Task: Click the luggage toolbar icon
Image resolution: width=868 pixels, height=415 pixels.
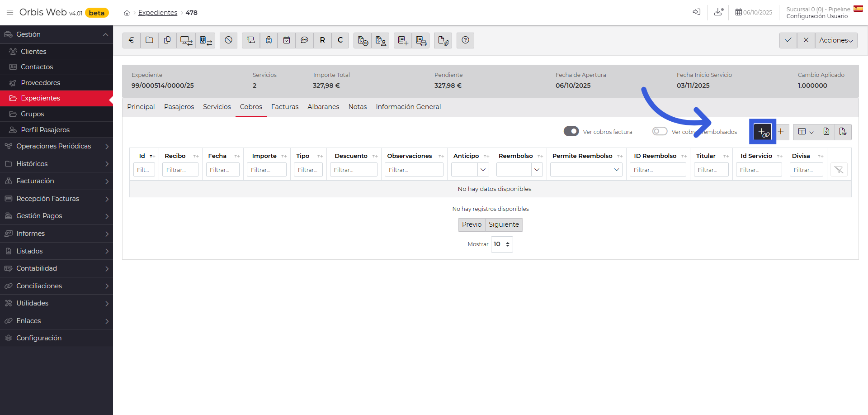Action: click(x=269, y=40)
